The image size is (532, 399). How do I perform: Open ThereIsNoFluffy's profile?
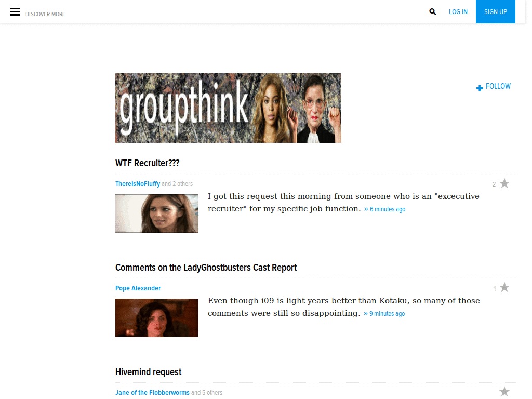click(138, 184)
